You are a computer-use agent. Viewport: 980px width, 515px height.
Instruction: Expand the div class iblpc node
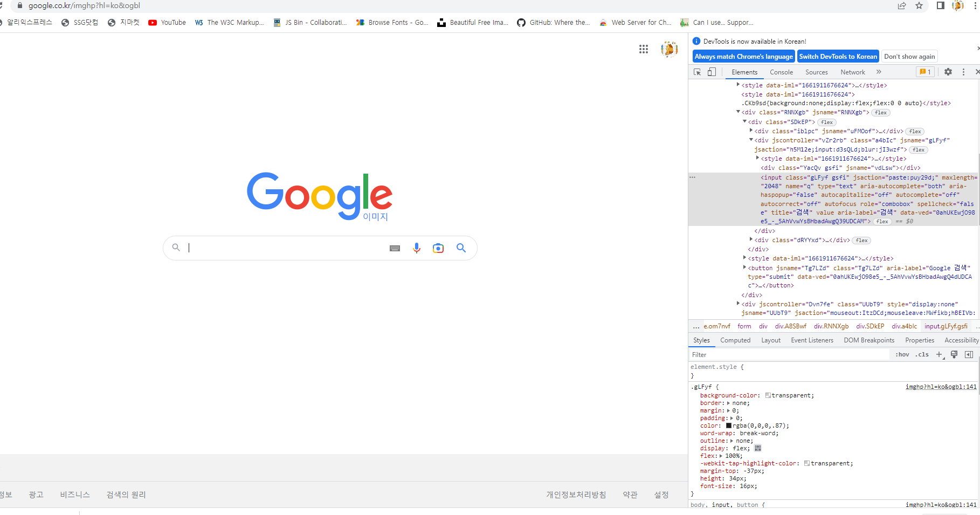point(751,131)
